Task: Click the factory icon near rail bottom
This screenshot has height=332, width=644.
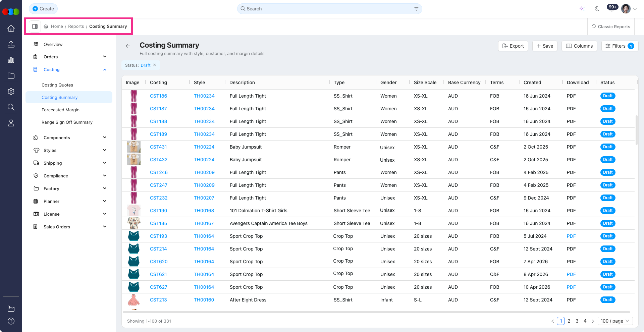Action: [11, 309]
